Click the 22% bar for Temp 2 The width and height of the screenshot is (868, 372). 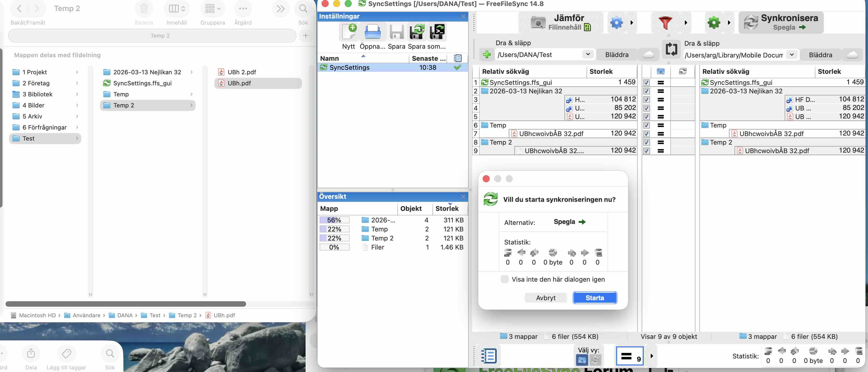coord(334,238)
